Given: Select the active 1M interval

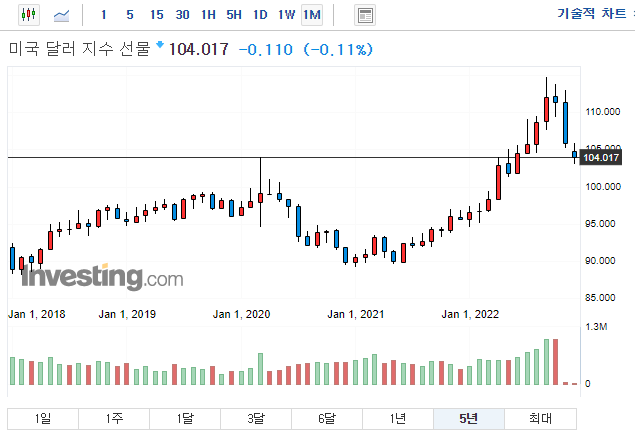Looking at the screenshot, I should tap(312, 15).
